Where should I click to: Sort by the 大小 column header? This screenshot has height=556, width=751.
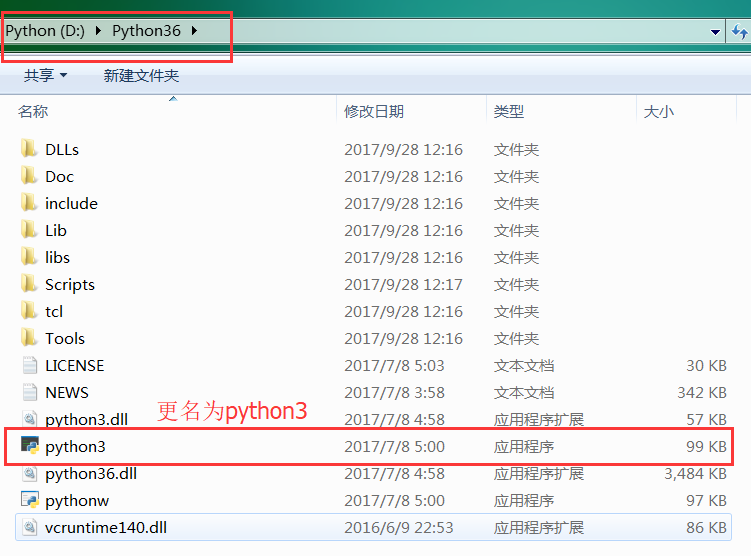(x=659, y=111)
